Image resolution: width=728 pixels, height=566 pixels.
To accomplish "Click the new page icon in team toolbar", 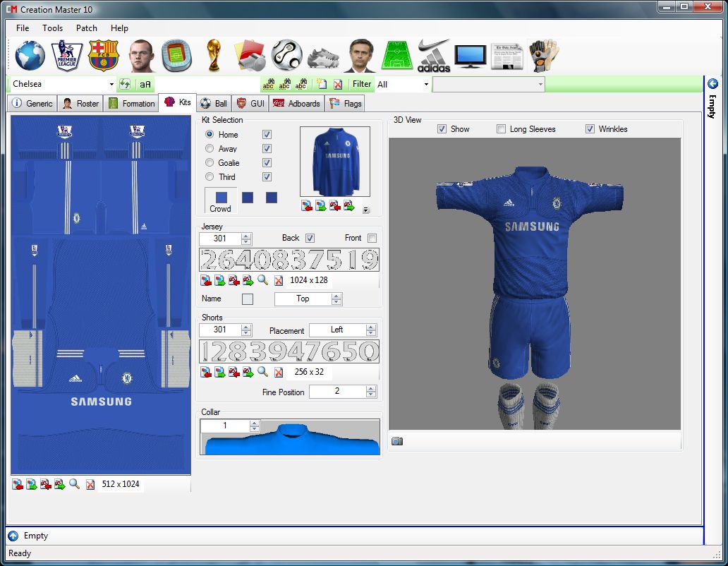I will (321, 84).
